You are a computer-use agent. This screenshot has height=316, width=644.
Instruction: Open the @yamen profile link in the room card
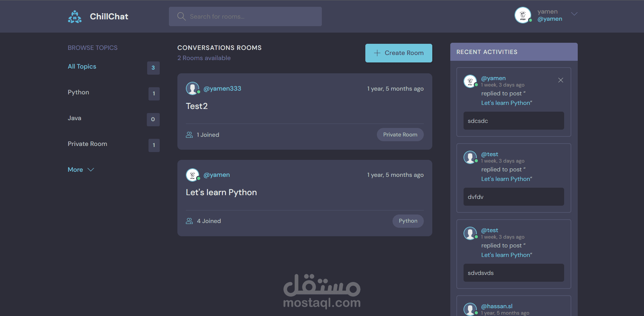point(216,175)
